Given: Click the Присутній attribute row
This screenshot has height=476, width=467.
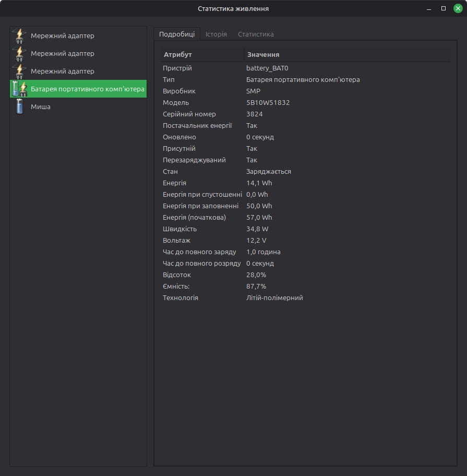Looking at the screenshot, I should point(305,148).
